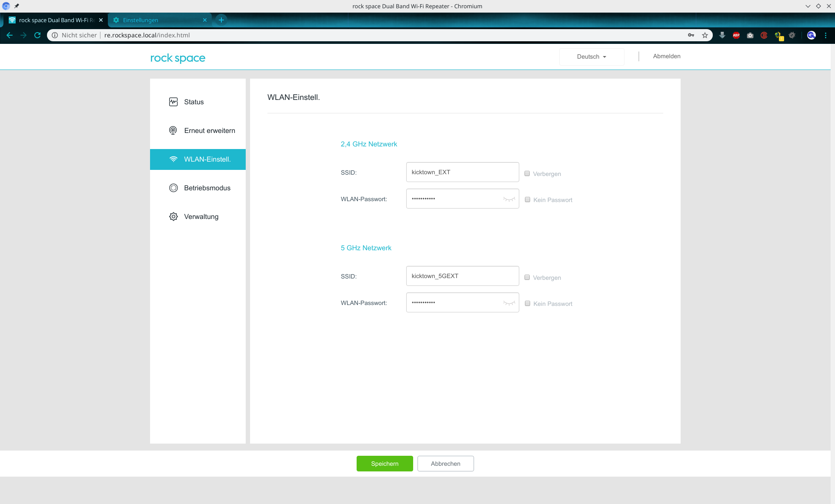The height and width of the screenshot is (504, 835).
Task: Click the saved passwords key icon
Action: 691,35
